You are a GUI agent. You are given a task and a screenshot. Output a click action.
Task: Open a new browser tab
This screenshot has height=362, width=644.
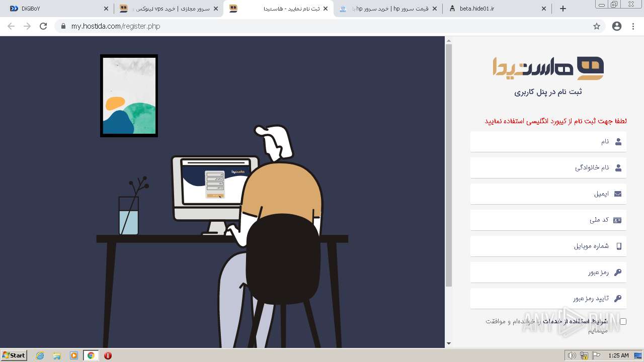point(563,9)
